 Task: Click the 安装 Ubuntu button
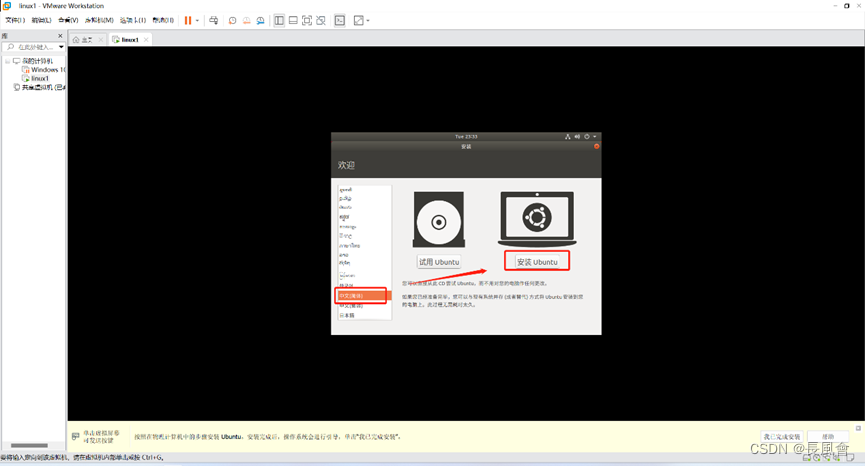click(537, 262)
